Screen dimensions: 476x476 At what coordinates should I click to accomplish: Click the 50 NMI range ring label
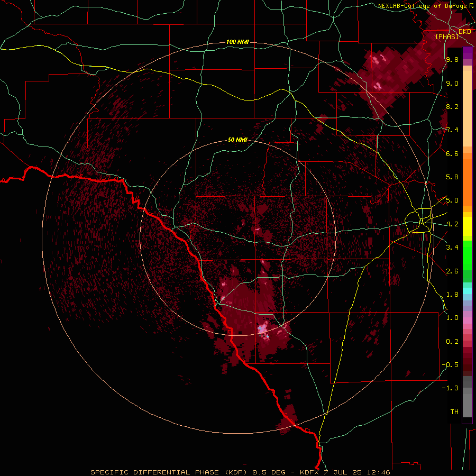(237, 140)
